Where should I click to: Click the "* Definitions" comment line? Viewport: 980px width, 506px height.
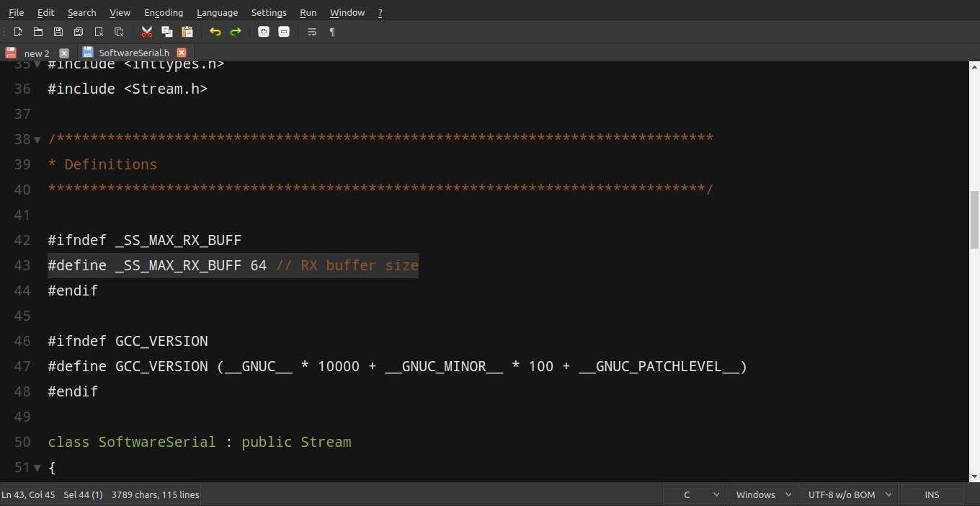(x=102, y=164)
